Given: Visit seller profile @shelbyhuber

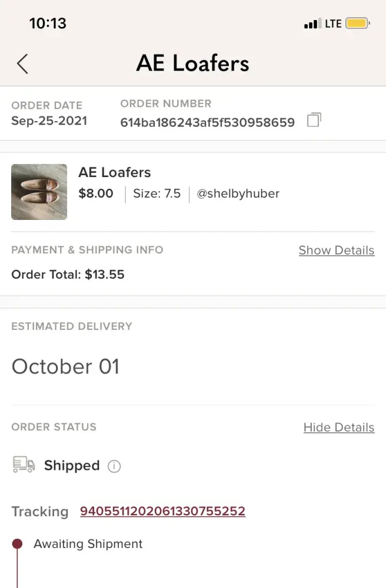Looking at the screenshot, I should click(238, 193).
